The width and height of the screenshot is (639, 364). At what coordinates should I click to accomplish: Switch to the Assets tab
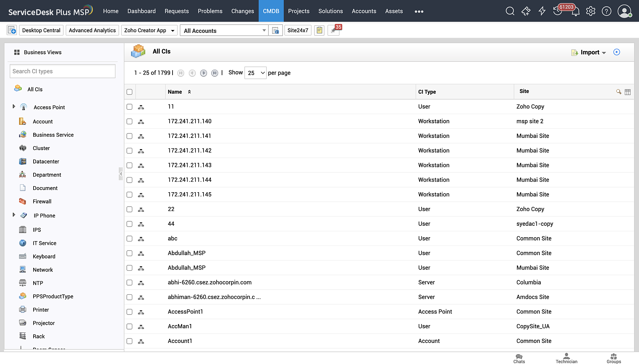[x=394, y=11]
